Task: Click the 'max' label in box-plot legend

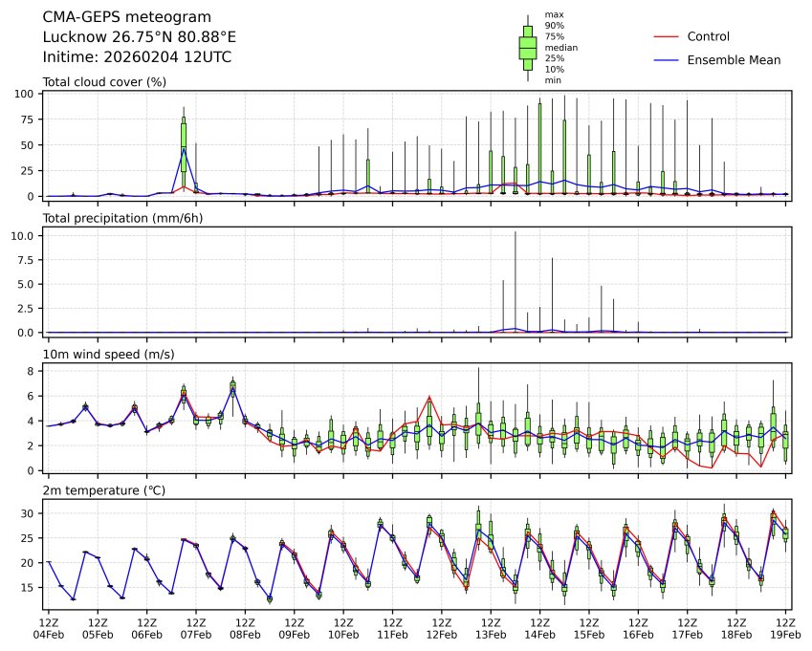Action: pyautogui.click(x=553, y=14)
